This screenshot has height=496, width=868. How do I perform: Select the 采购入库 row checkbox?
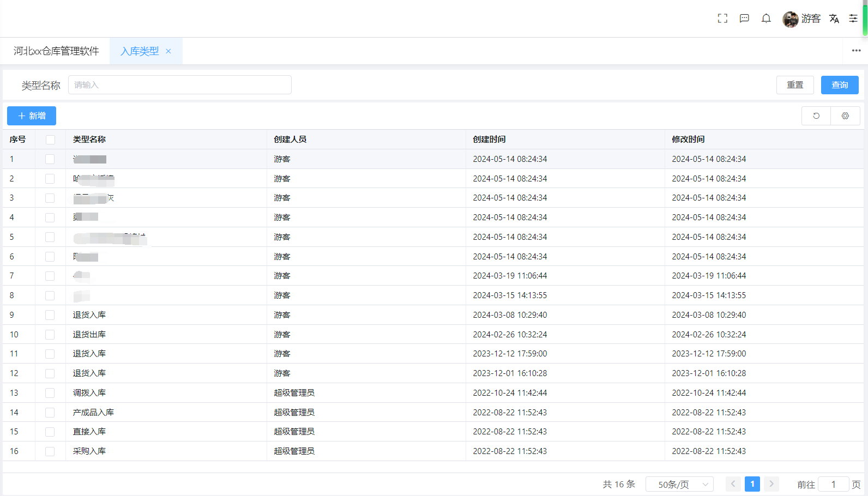[x=50, y=451]
